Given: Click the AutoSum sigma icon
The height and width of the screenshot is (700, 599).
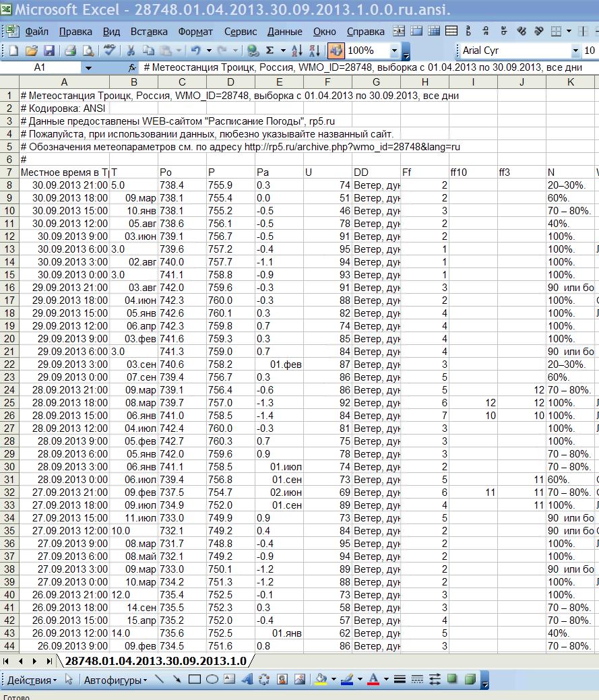Looking at the screenshot, I should coord(270,51).
